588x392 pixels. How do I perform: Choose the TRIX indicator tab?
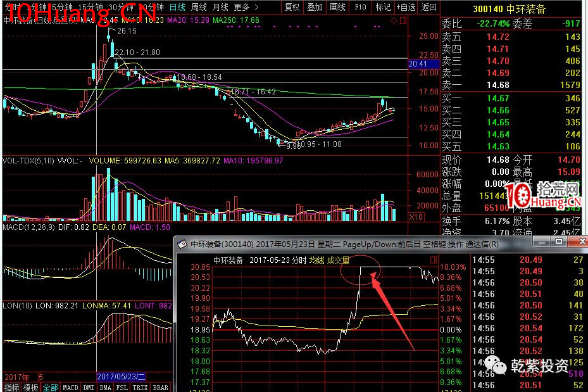pos(140,388)
